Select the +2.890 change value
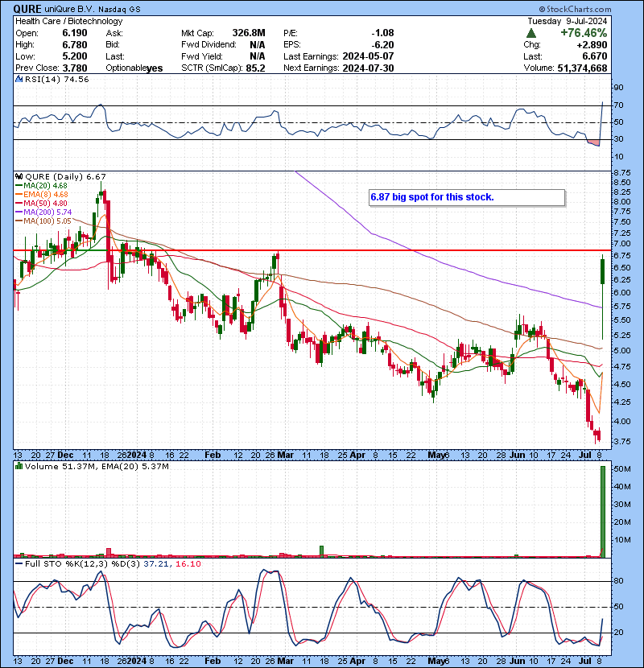The height and width of the screenshot is (668, 644). 592,45
